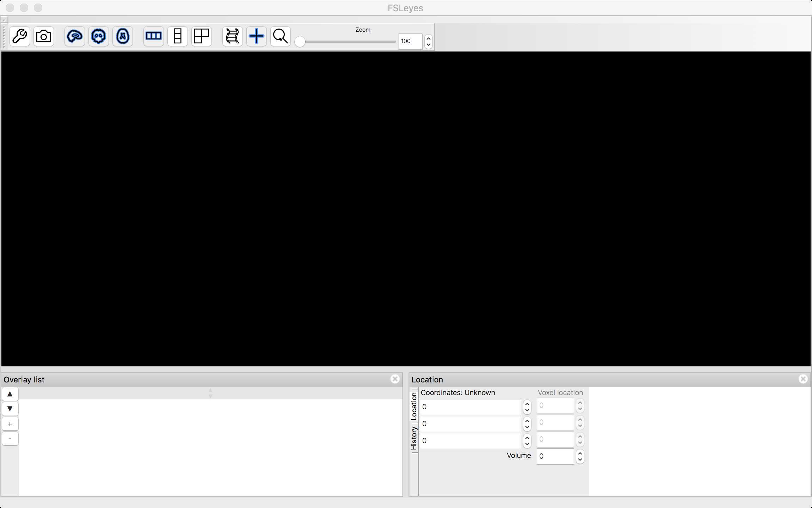
Task: Click the Zoom slider handle
Action: click(300, 42)
